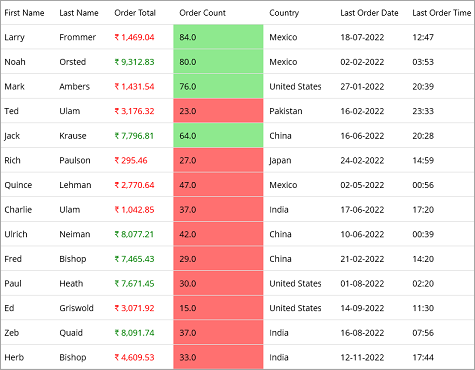Click the time 07:56 cell
This screenshot has height=370, width=475.
(x=423, y=333)
